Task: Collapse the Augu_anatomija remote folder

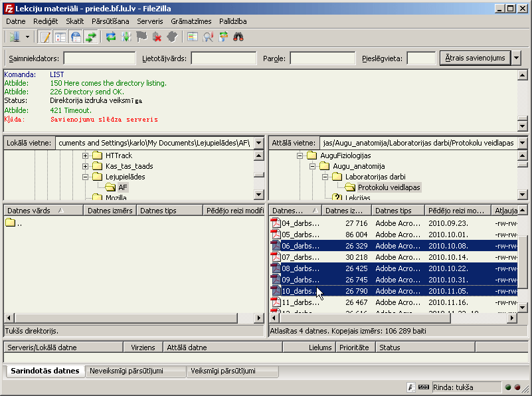Action: pos(312,166)
